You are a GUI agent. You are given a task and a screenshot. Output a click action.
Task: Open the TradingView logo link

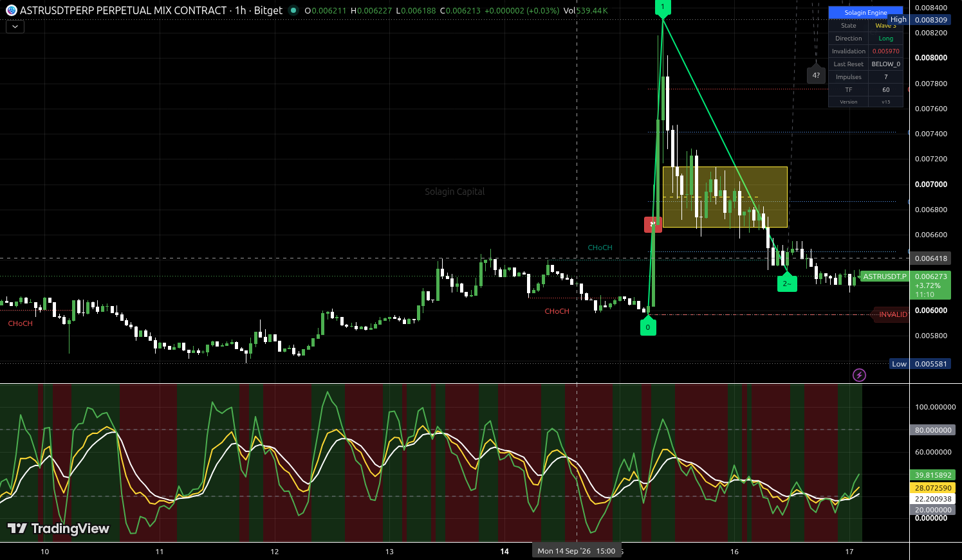[x=58, y=528]
